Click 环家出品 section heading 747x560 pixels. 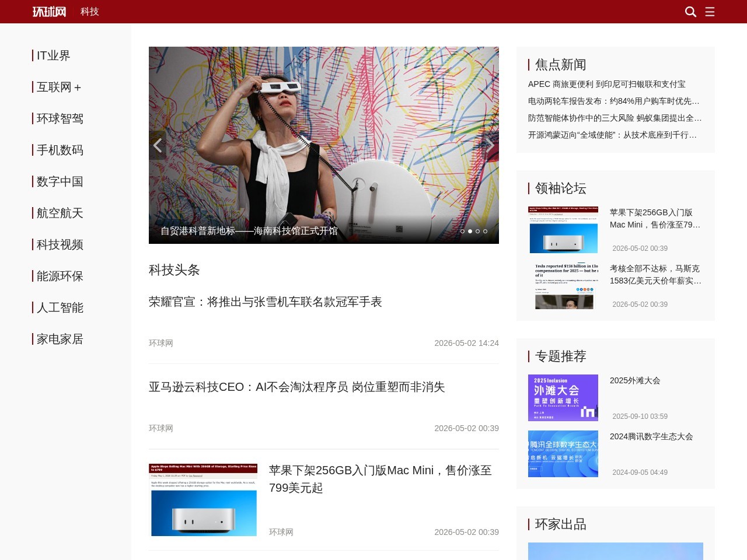coord(561,524)
